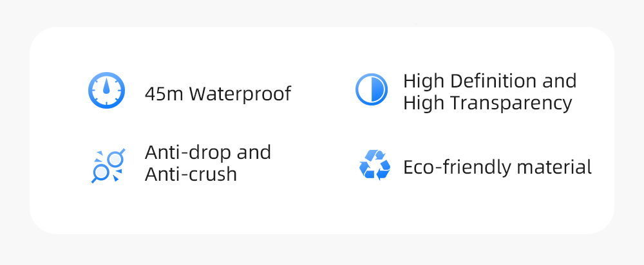Click the blue recycling arrows icon

coord(374,165)
